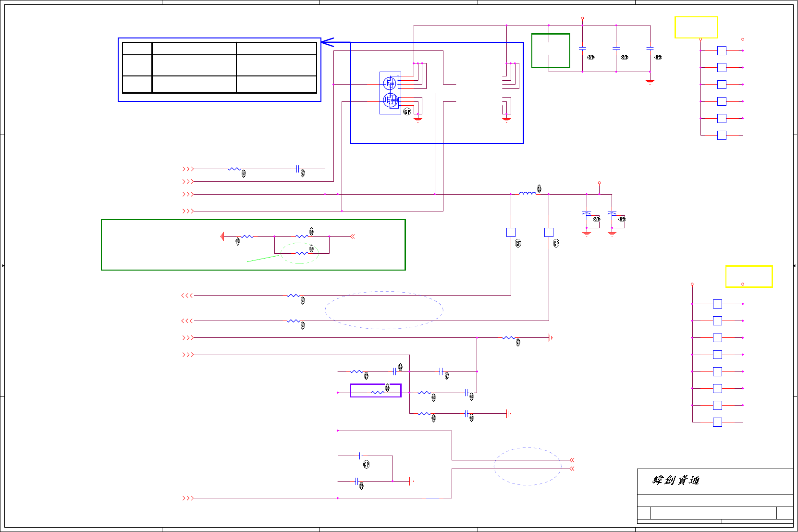Click the bottommost input port arrows on the left
This screenshot has height=532, width=798.
pyautogui.click(x=188, y=498)
